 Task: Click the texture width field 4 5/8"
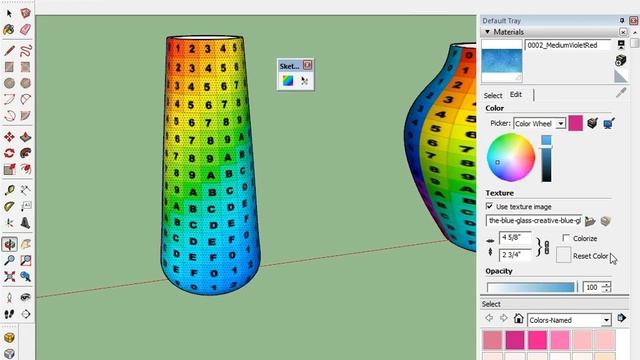point(515,237)
